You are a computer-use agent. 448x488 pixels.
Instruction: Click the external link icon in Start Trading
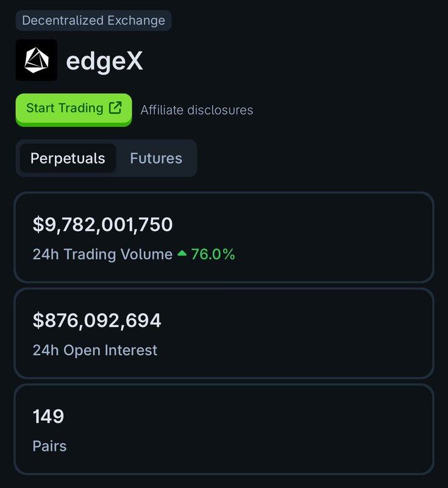coord(115,108)
